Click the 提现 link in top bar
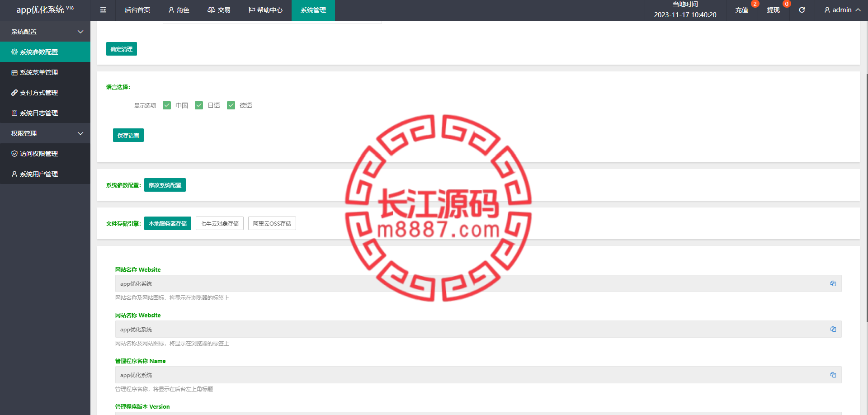 click(773, 10)
